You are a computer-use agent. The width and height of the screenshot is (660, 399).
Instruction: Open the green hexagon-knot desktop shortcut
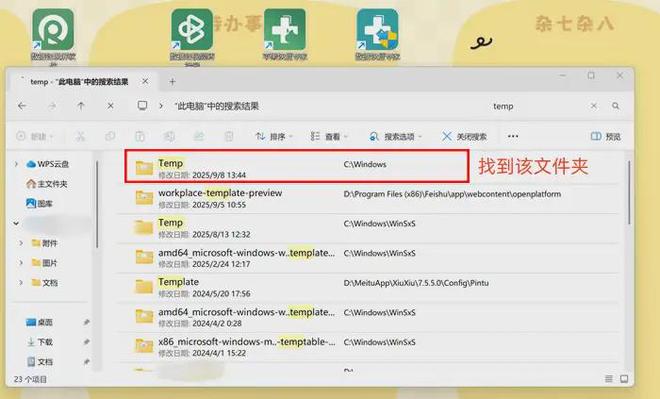[x=192, y=29]
